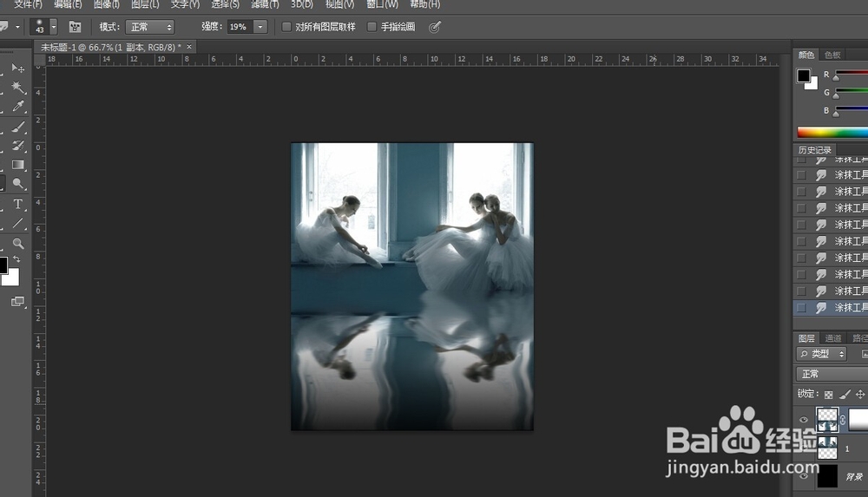Open the 3D(D) menu
Viewport: 868px width, 497px height.
(x=302, y=4)
